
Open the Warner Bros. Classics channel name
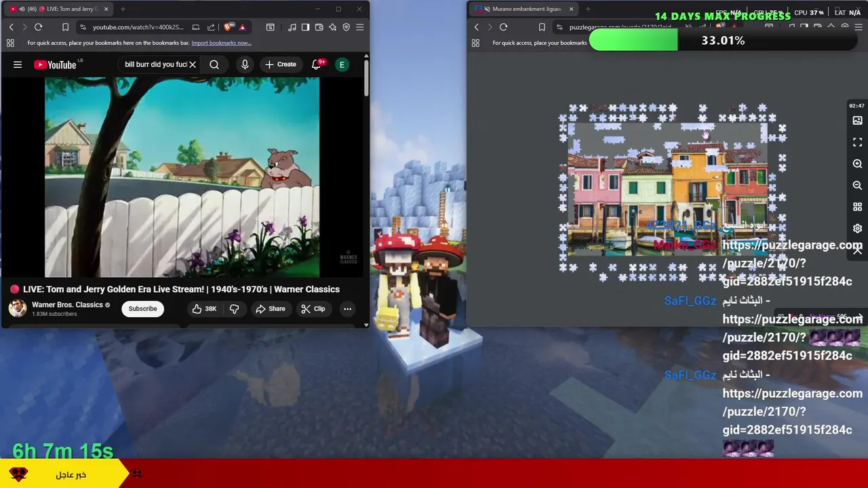pyautogui.click(x=67, y=305)
